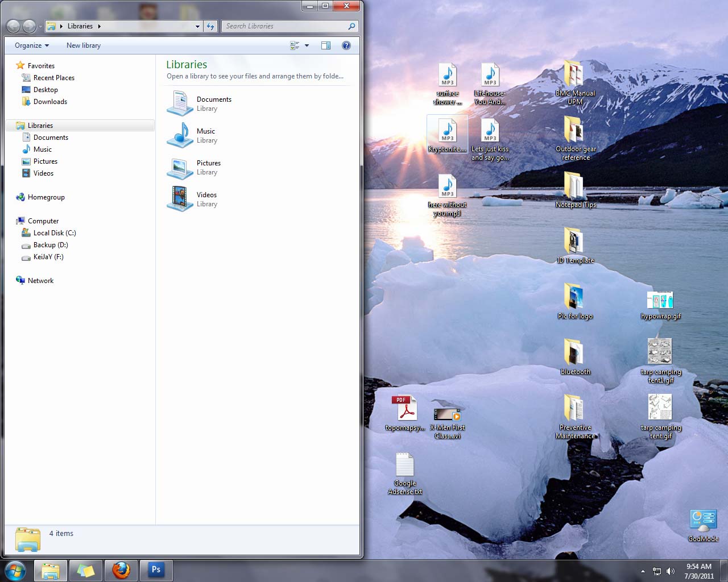
Task: Select the X-Men First Class video file
Action: pos(447,411)
